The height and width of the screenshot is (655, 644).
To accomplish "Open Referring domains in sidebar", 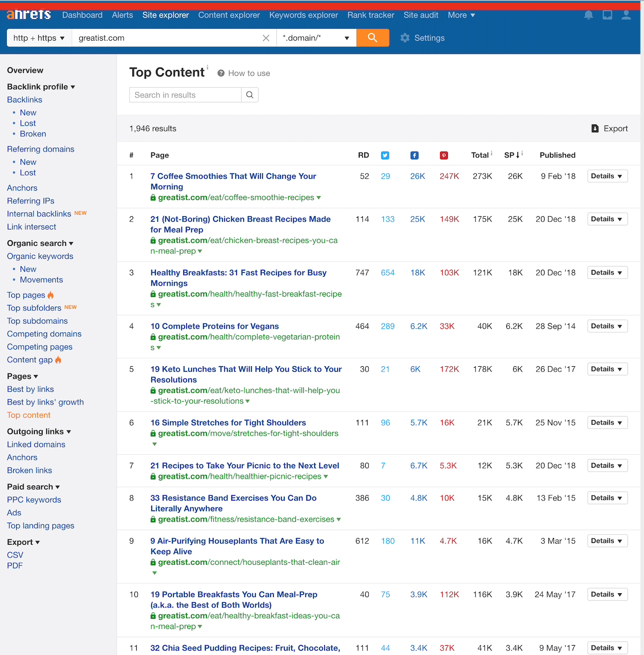I will (x=41, y=149).
